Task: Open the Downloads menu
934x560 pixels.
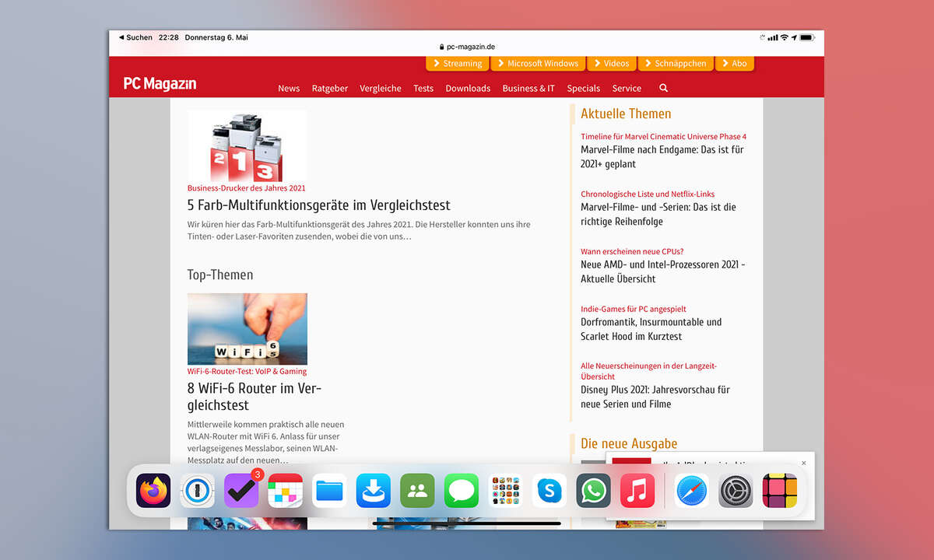Action: (468, 88)
